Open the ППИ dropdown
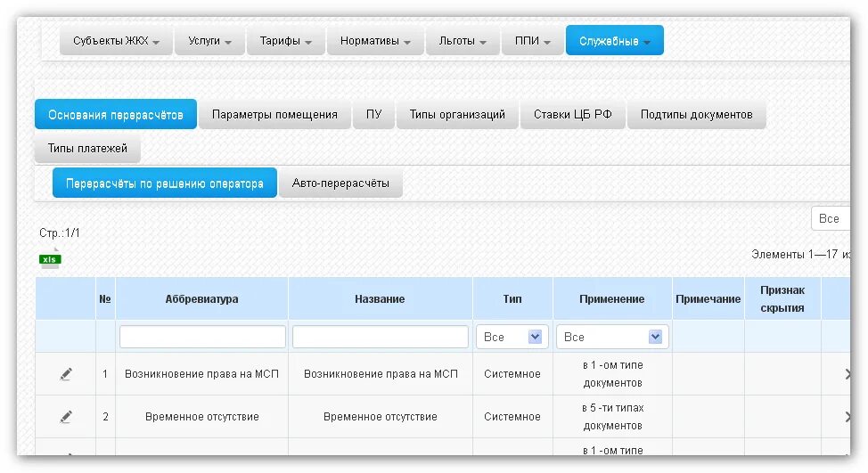This screenshot has width=868, height=473. 533,41
